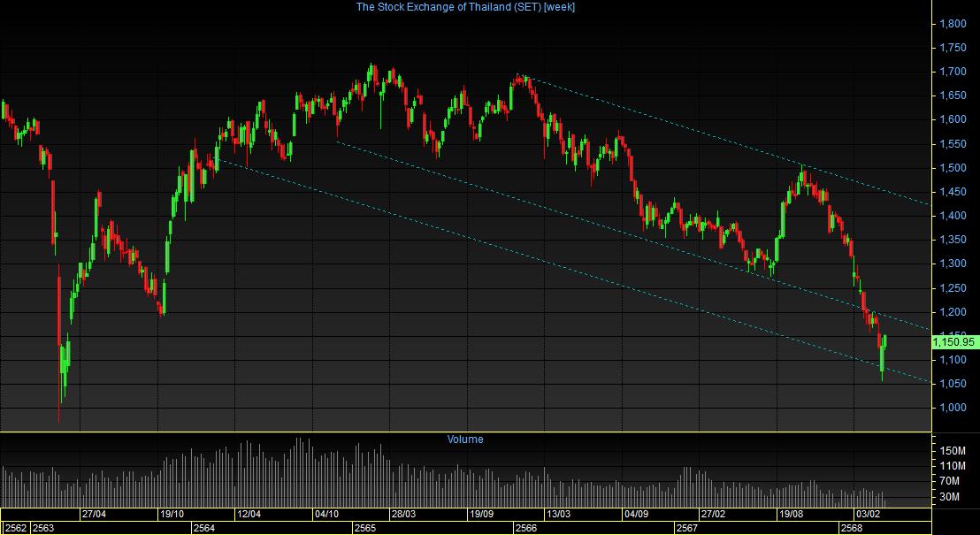Image resolution: width=980 pixels, height=535 pixels.
Task: Click the year 2565 label
Action: click(x=365, y=528)
